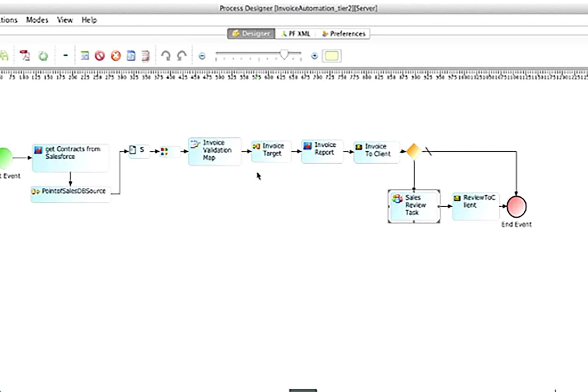Click the orange diamond gateway node
Viewport: 588px width, 392px height.
click(x=414, y=151)
